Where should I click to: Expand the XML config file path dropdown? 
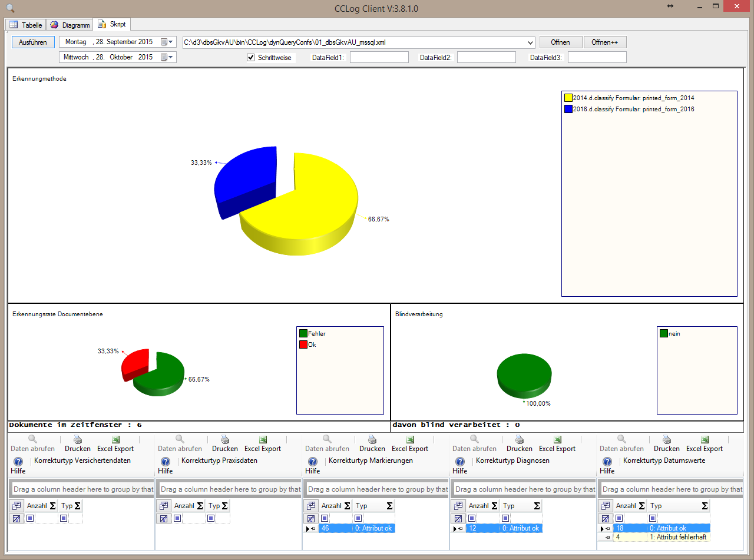530,42
